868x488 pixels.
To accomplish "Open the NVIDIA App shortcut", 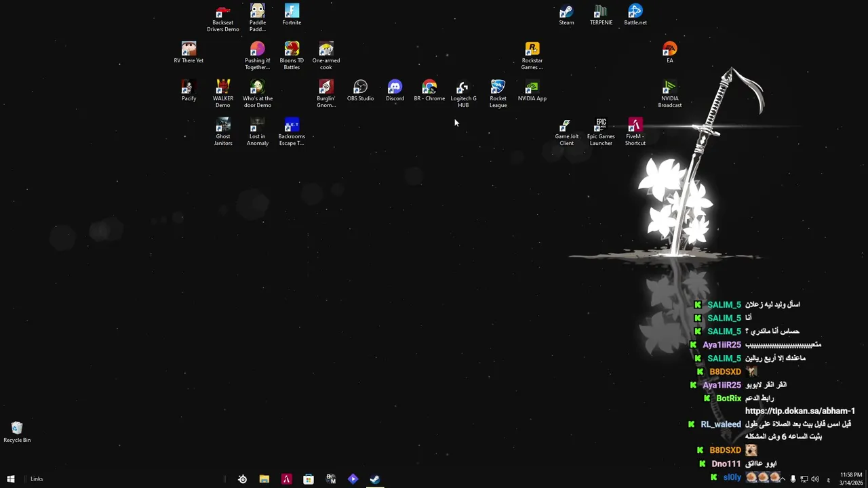I will [x=532, y=91].
